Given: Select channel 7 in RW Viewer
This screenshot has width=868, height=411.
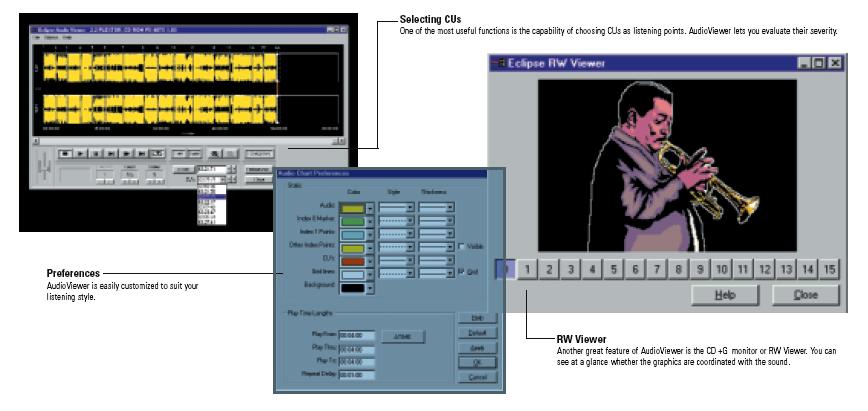Looking at the screenshot, I should point(657,270).
